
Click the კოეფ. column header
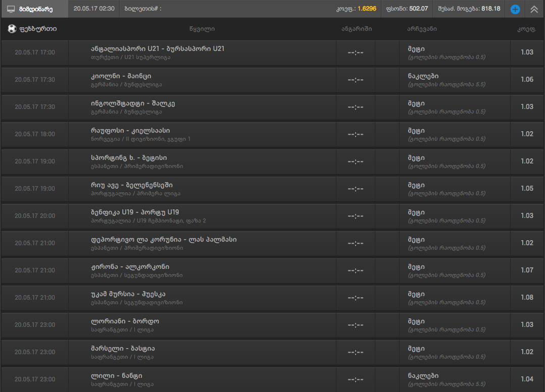click(x=527, y=29)
